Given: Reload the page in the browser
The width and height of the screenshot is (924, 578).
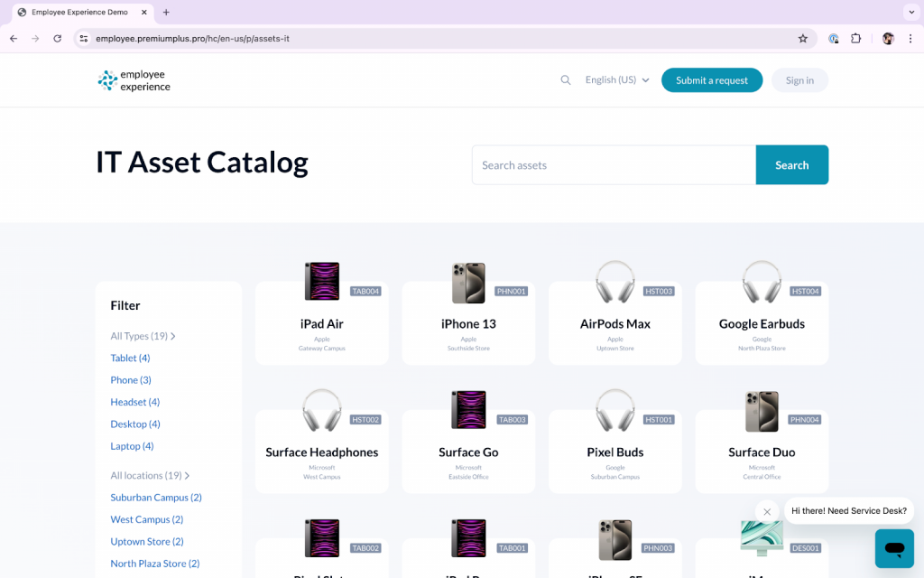Looking at the screenshot, I should point(58,39).
